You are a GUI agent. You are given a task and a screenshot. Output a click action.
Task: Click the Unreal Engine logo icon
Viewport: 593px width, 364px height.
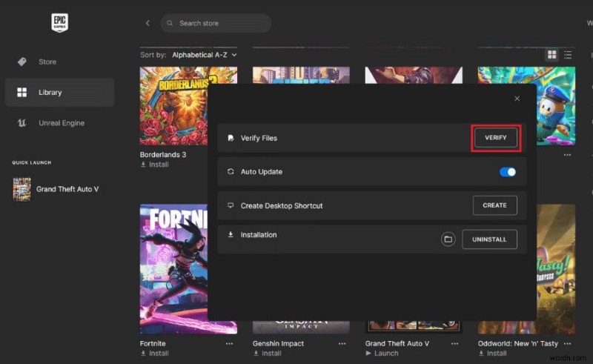[22, 123]
